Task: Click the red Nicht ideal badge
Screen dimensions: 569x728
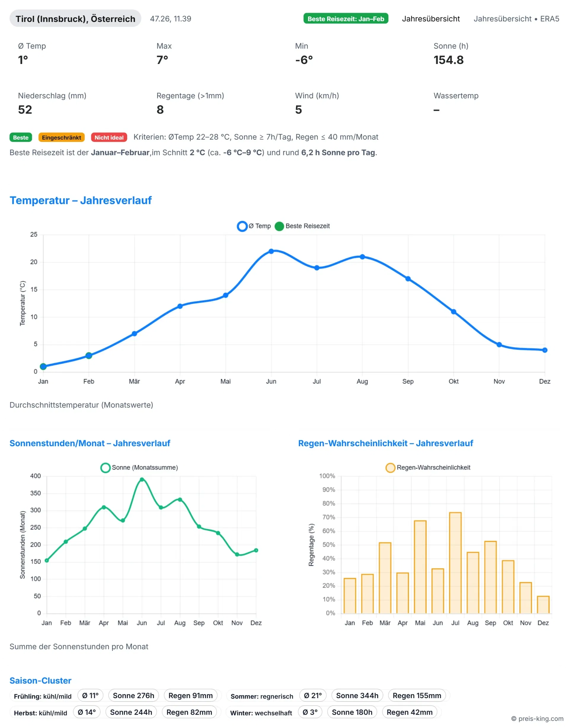Action: pos(109,137)
